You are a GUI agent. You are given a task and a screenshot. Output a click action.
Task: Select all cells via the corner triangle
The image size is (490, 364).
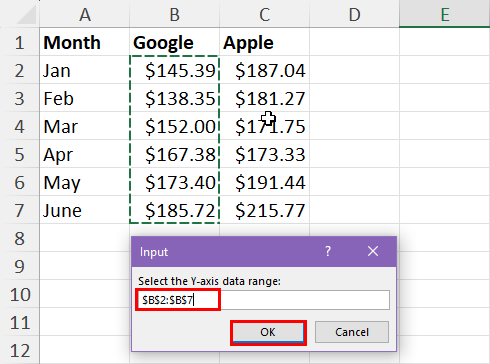pos(26,14)
